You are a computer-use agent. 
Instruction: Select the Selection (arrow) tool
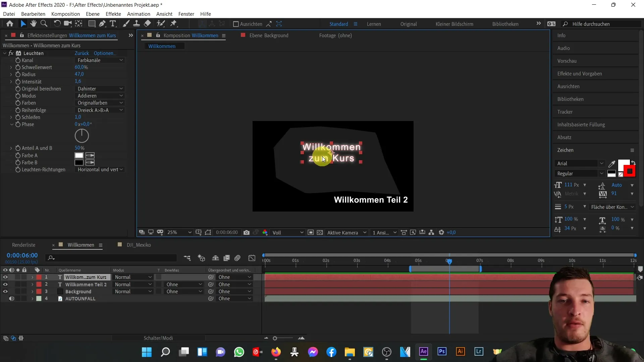(x=23, y=24)
